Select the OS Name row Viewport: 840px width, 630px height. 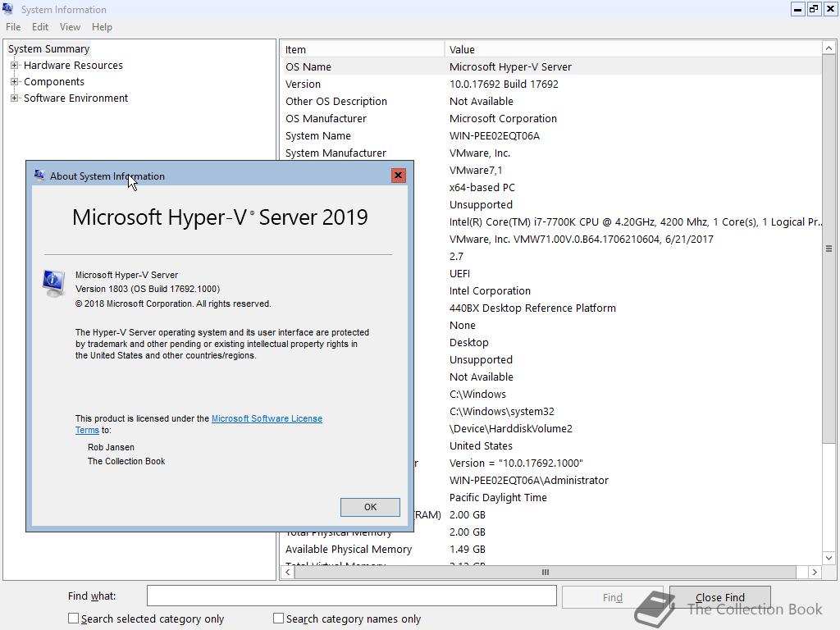pyautogui.click(x=550, y=67)
